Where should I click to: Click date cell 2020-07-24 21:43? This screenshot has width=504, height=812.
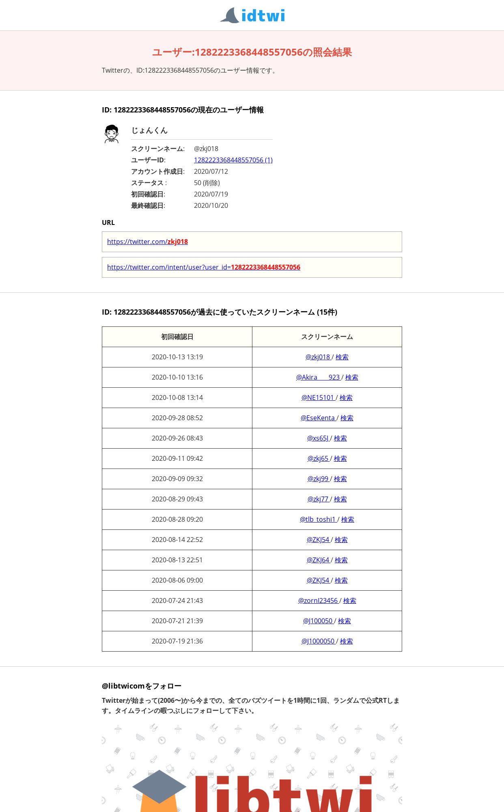pyautogui.click(x=177, y=600)
